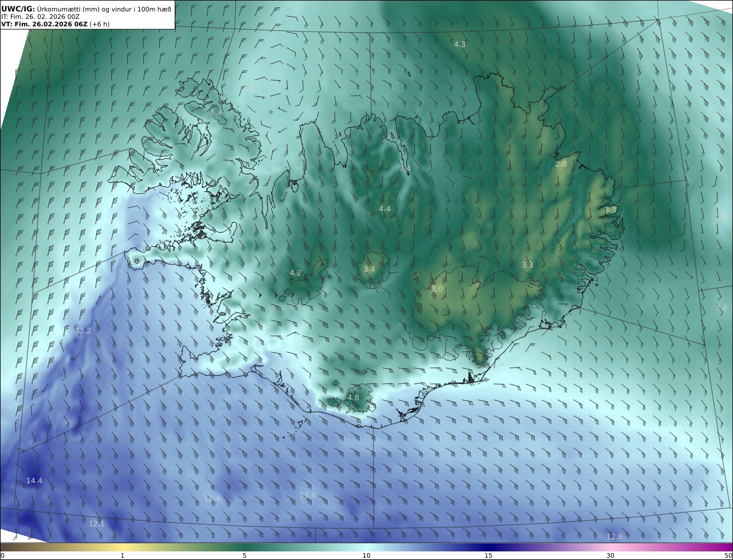
Task: Click the map value label 12.1
Action: click(97, 523)
